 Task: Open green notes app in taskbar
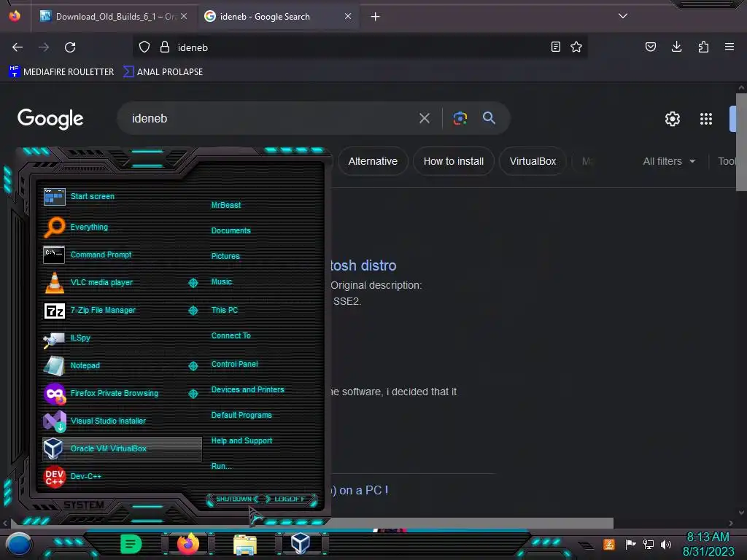(131, 544)
